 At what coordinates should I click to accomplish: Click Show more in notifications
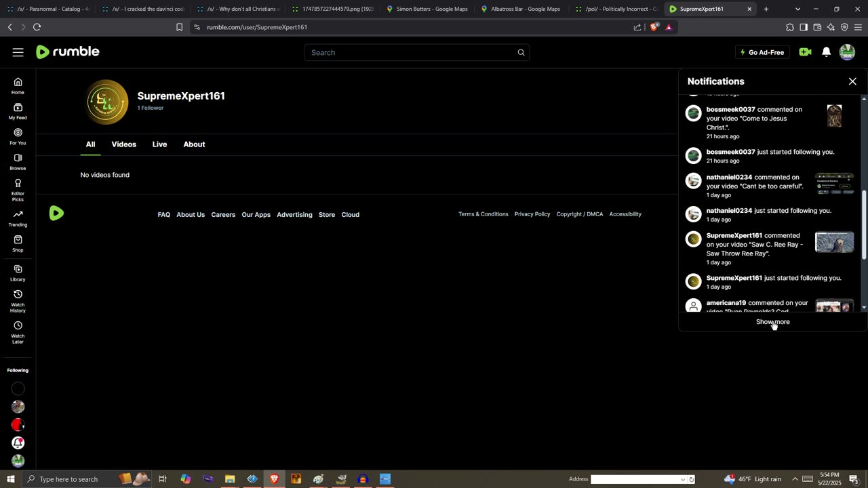pyautogui.click(x=772, y=322)
